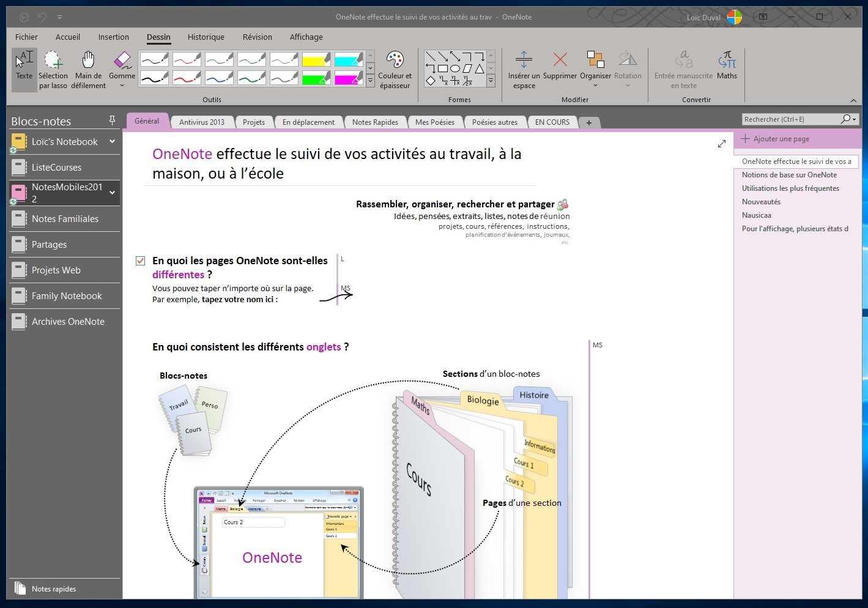Viewport: 868px width, 608px height.
Task: Pick the thick black pen
Action: click(155, 78)
